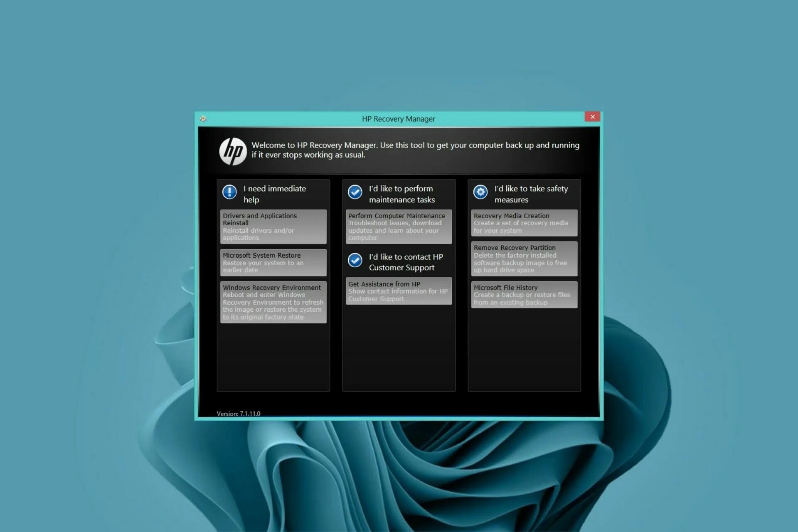Click the exclamation icon for immediate help
The height and width of the screenshot is (532, 798).
[x=229, y=192]
